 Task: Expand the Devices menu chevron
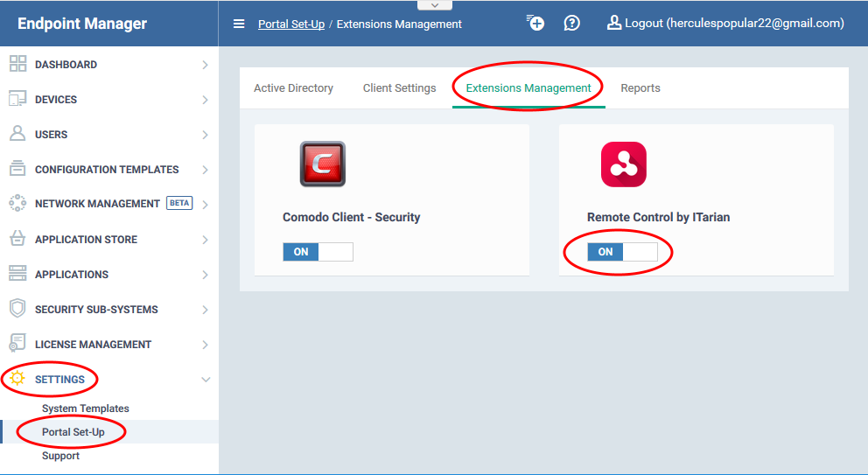205,100
